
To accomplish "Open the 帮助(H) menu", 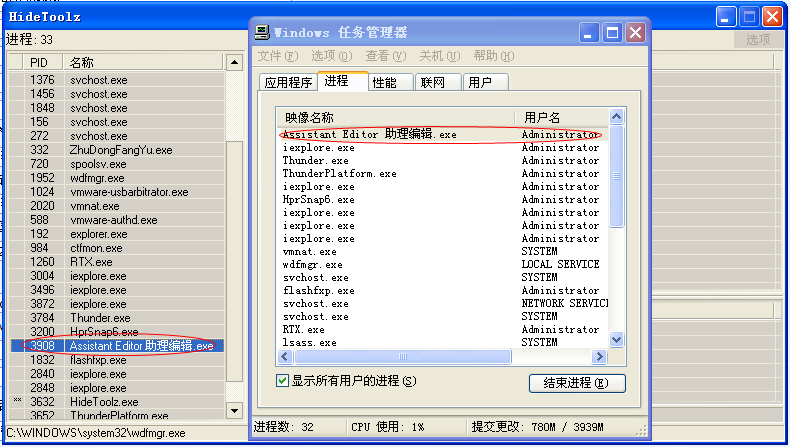I will pyautogui.click(x=493, y=55).
